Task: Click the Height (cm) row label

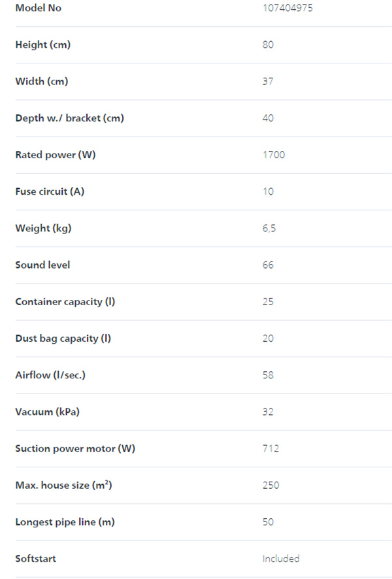Action: tap(43, 44)
